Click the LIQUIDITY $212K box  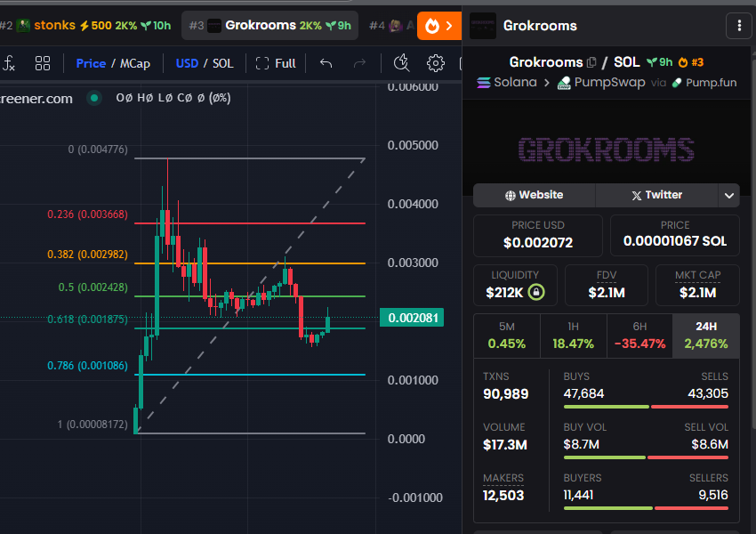click(515, 285)
